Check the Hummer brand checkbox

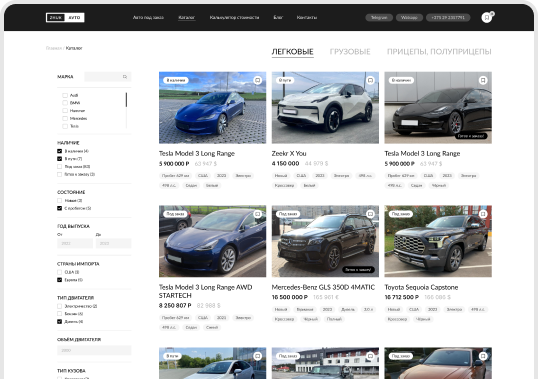[65, 111]
